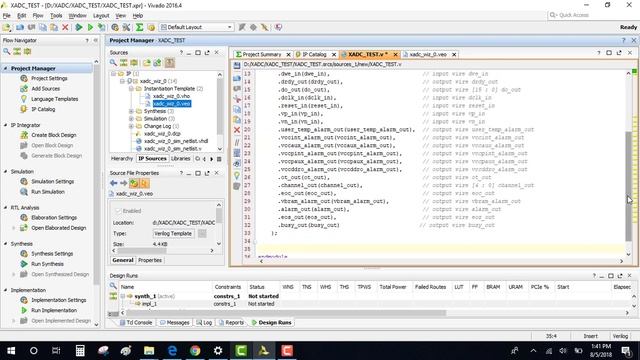The width and height of the screenshot is (640, 360).
Task: Toggle the Enabled checkbox in Source File Properties
Action: coord(119,211)
